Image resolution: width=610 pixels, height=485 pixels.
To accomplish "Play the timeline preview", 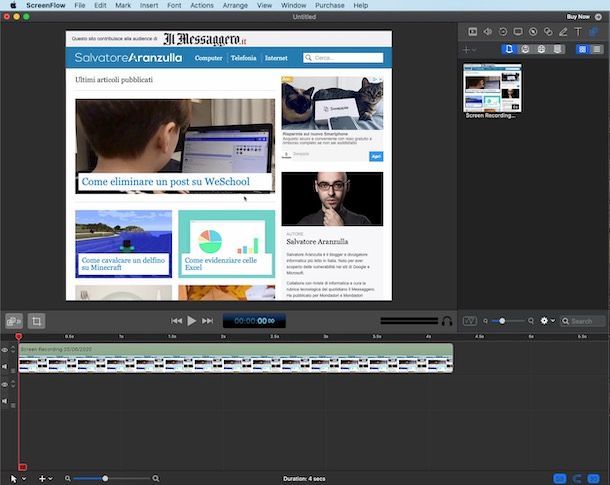I will 191,321.
